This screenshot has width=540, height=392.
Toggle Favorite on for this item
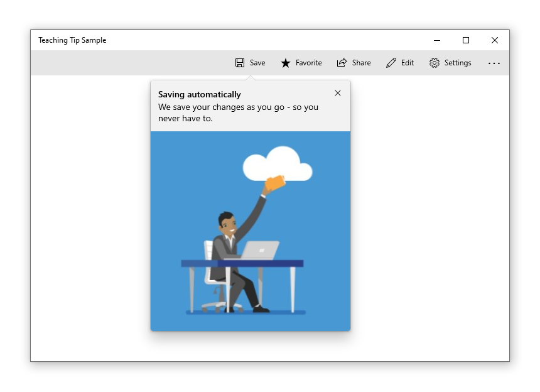pyautogui.click(x=301, y=63)
